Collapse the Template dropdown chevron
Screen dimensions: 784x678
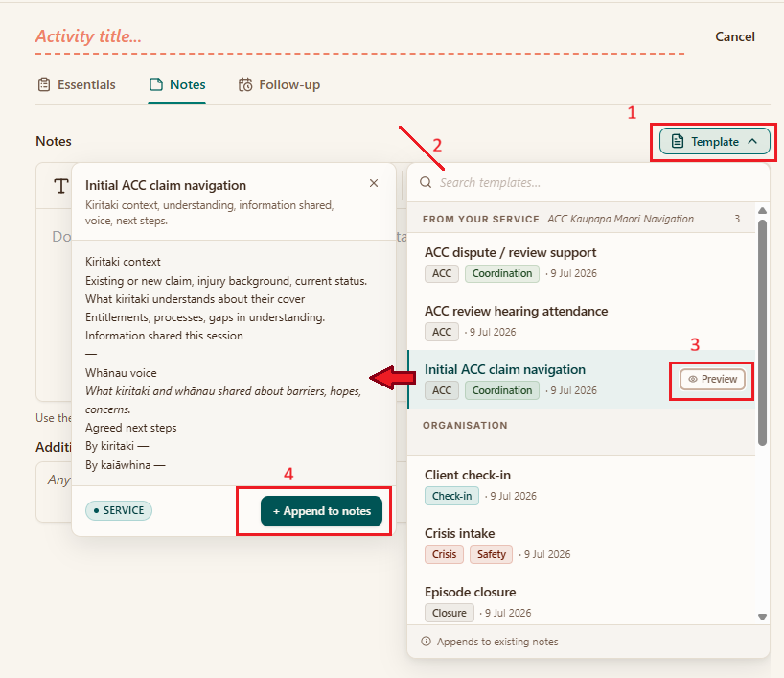(x=752, y=142)
